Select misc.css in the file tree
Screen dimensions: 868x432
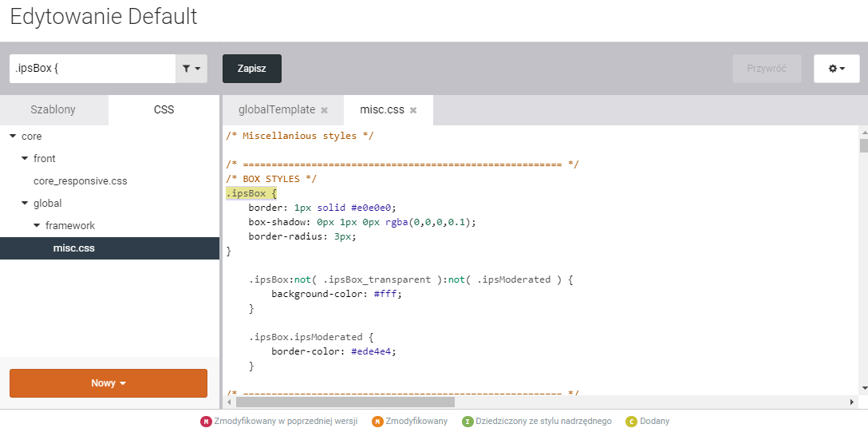click(74, 248)
